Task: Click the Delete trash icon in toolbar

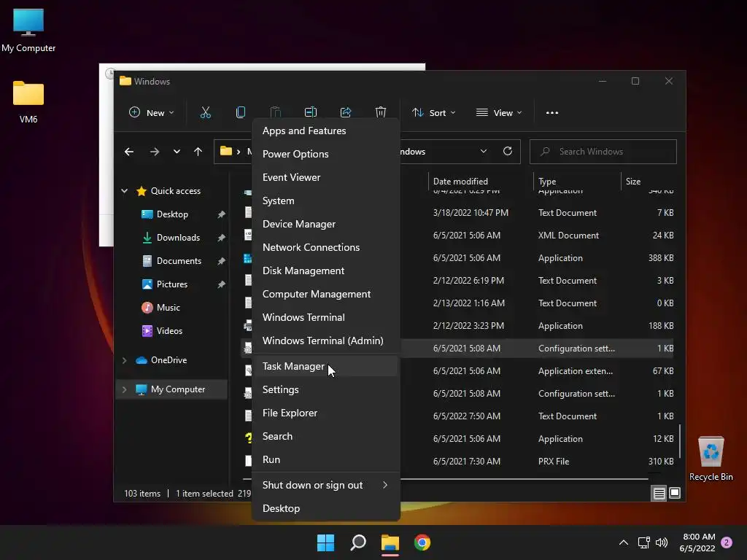Action: (x=381, y=112)
